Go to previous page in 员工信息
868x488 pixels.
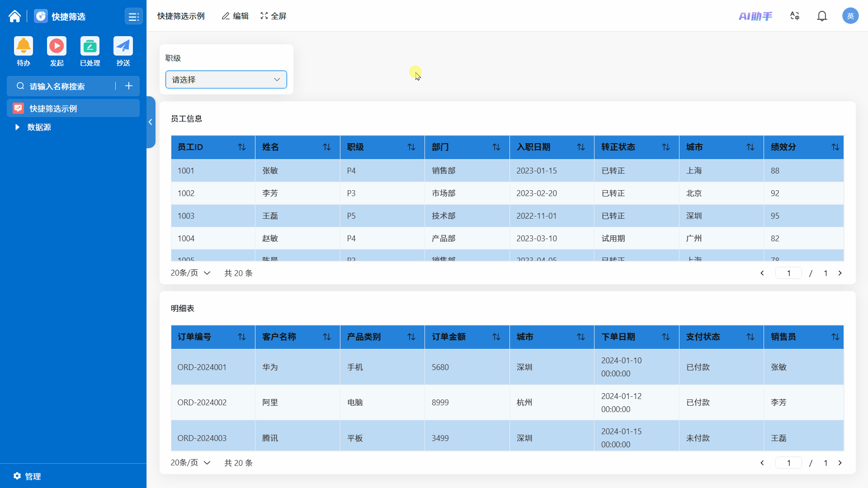(x=762, y=273)
